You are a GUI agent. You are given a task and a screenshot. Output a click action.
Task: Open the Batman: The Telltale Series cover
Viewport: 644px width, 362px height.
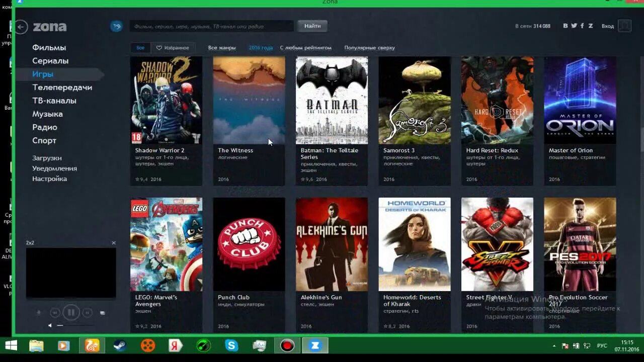tap(332, 100)
